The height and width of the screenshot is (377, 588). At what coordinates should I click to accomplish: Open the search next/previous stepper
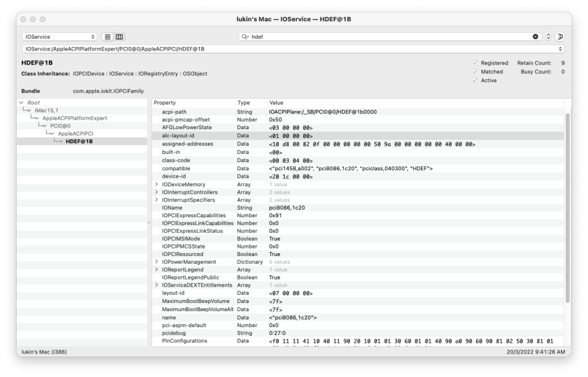point(548,36)
